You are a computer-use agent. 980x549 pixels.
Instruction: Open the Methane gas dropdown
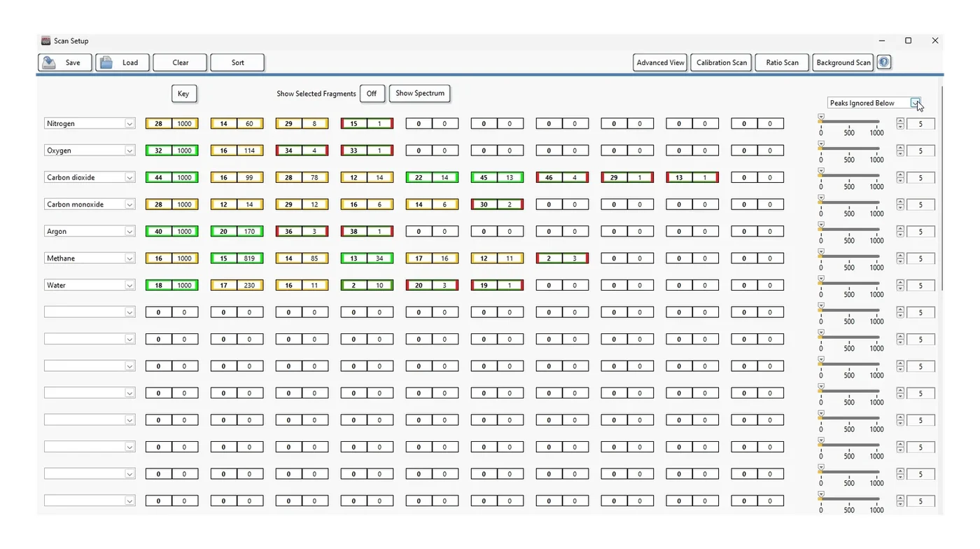(129, 258)
